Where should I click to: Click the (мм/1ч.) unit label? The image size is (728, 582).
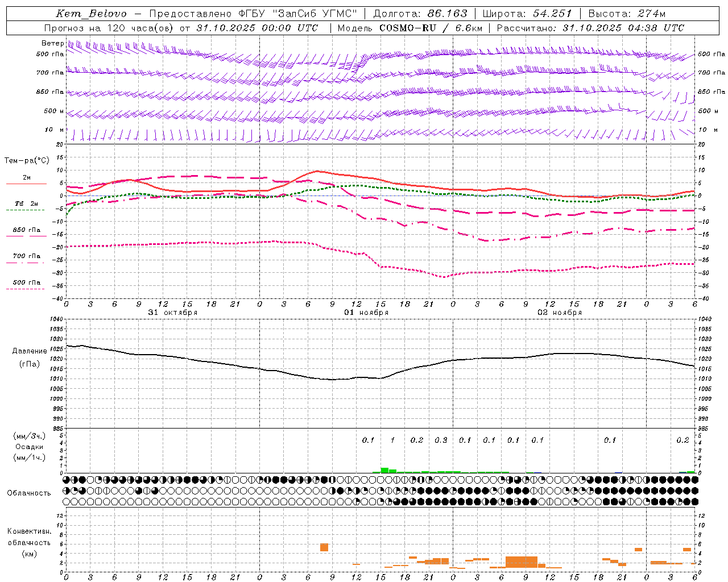pyautogui.click(x=30, y=458)
